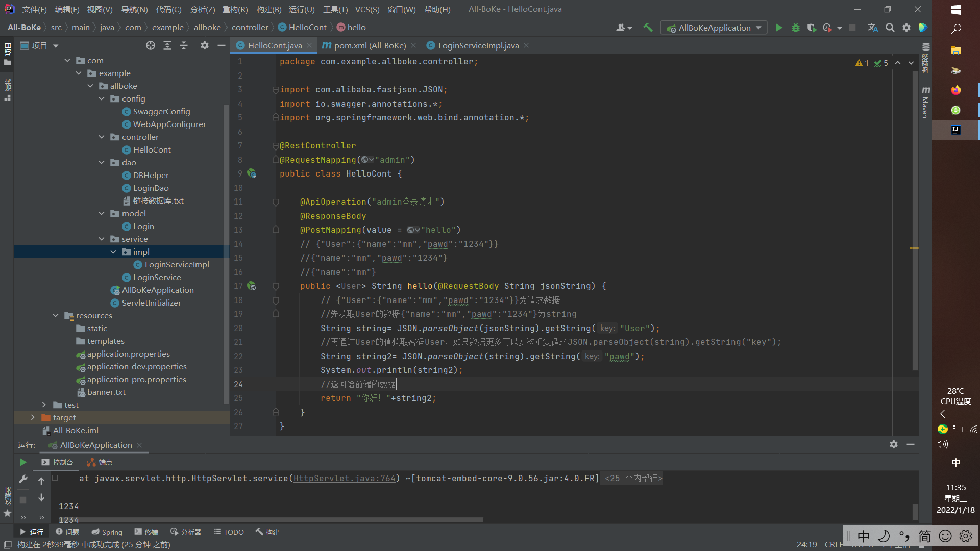Open HttpServlet.java:764 link in console
The width and height of the screenshot is (980, 551).
pos(345,478)
